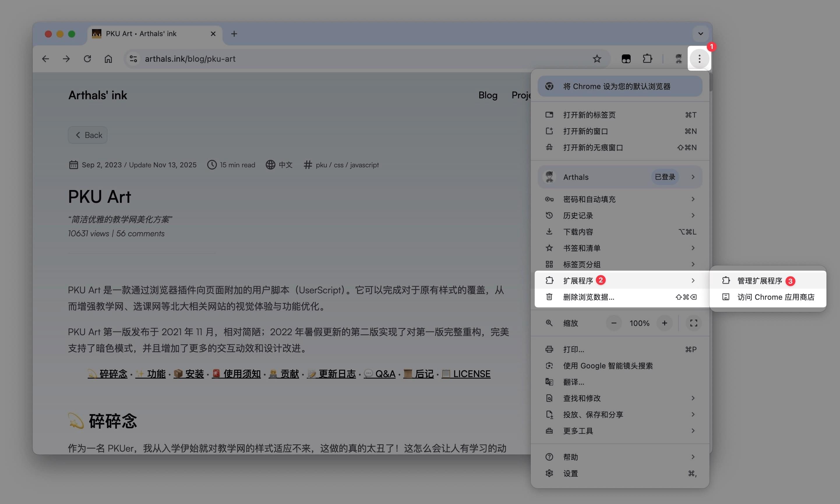Select 管理扩展程序 in submenu
840x504 pixels.
point(759,281)
